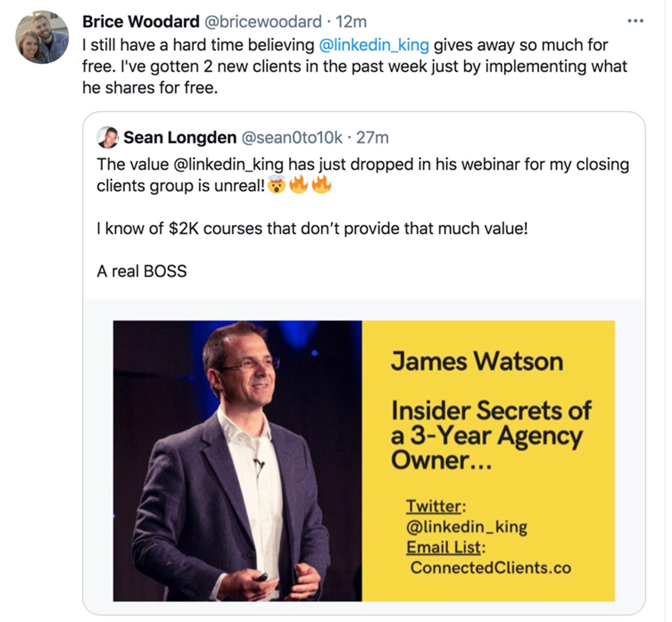Click the underlined Email List label
Screen dimensions: 672x622
[444, 547]
